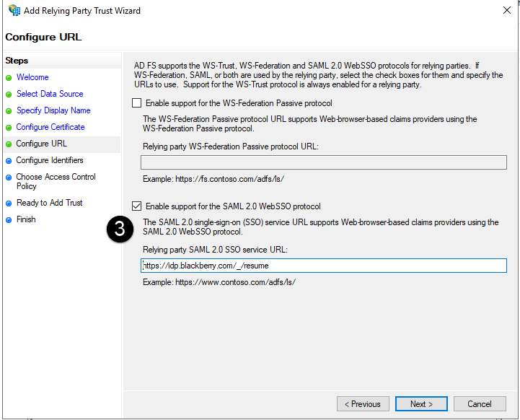
Task: Click the wizard icon in title bar
Action: [14, 11]
